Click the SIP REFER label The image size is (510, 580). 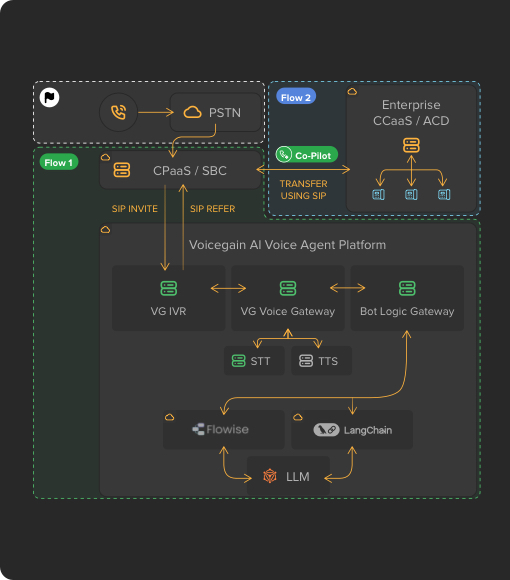click(x=212, y=209)
